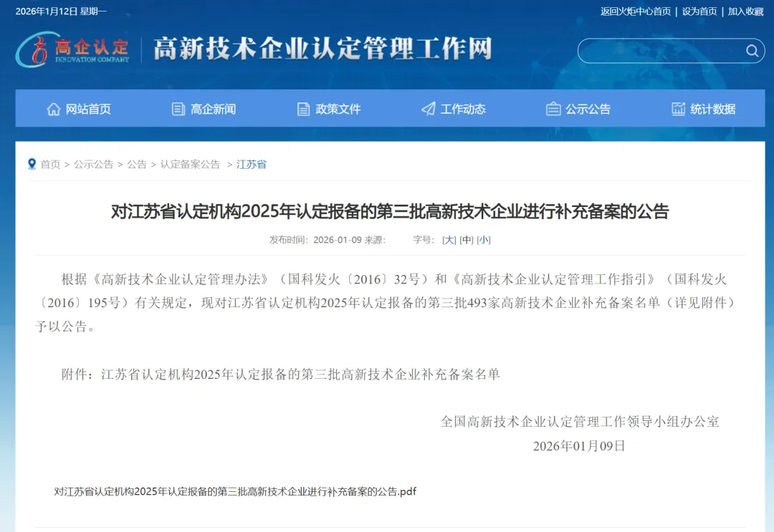Viewport: 774px width, 532px height.
Task: Click the location pin breadcrumb icon
Action: pyautogui.click(x=32, y=164)
